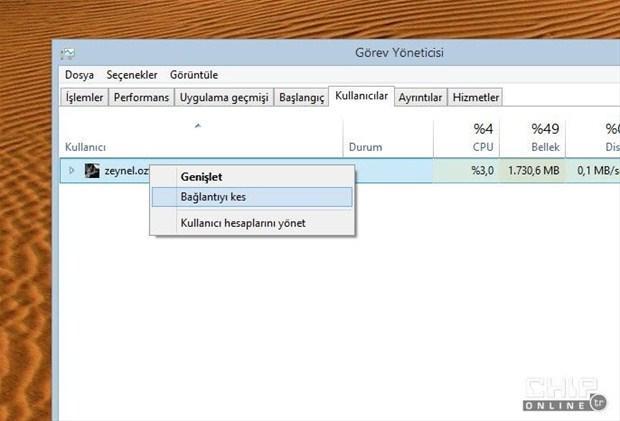This screenshot has height=421, width=620.
Task: Open the Hizmetler tab
Action: click(475, 97)
